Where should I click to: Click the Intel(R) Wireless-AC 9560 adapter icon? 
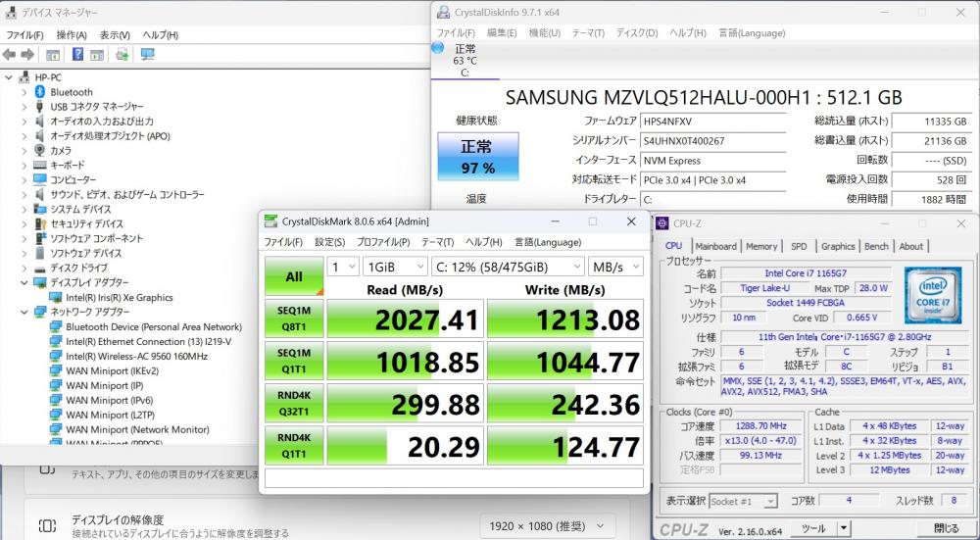(x=56, y=357)
